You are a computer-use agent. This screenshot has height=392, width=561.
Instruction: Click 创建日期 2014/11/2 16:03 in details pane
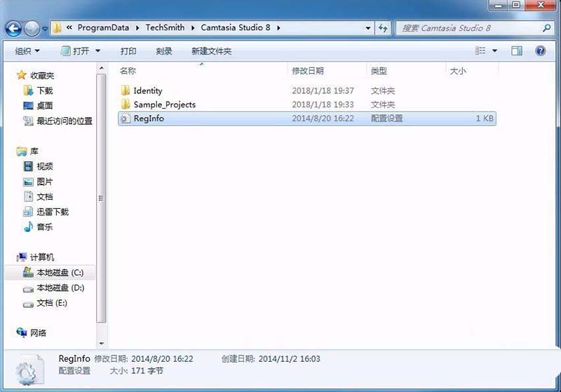point(271,359)
